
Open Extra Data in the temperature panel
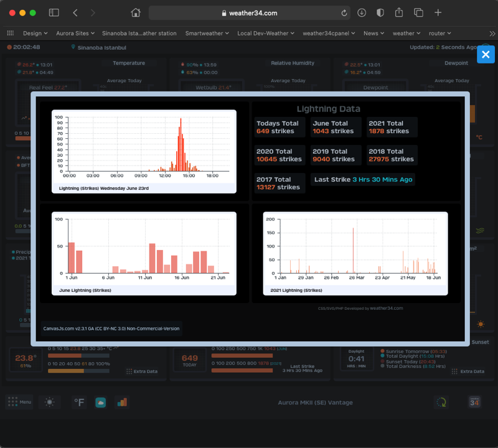(142, 371)
